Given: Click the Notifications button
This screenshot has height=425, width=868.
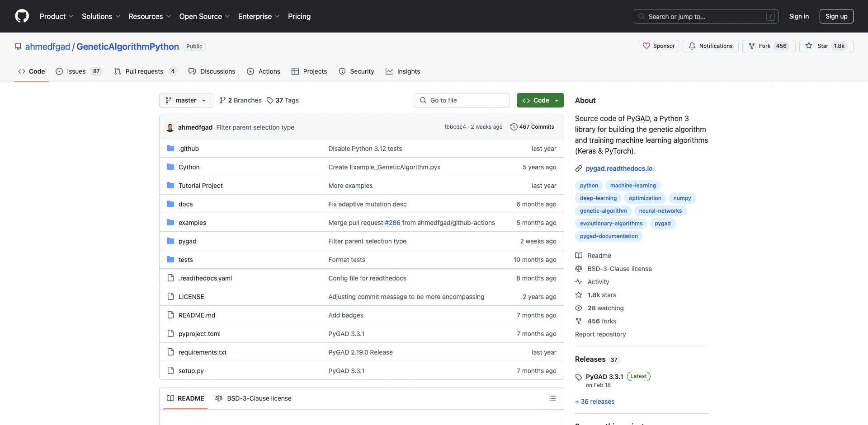Looking at the screenshot, I should [711, 46].
